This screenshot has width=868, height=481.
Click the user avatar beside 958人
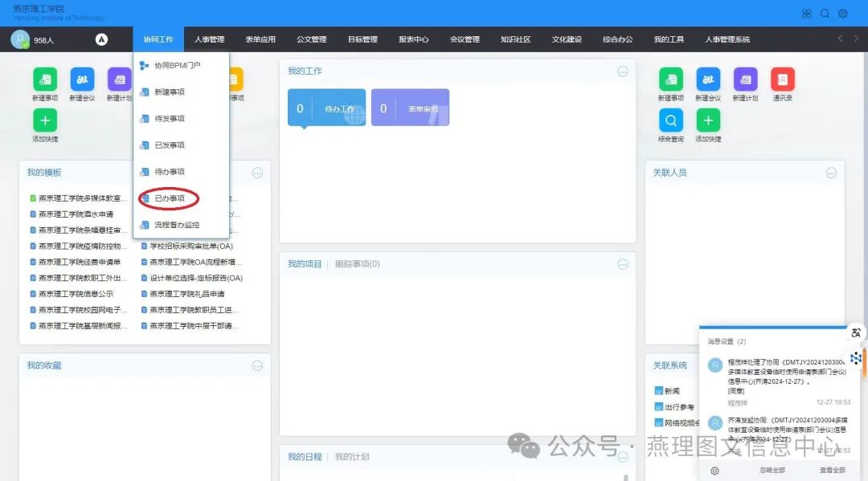19,39
